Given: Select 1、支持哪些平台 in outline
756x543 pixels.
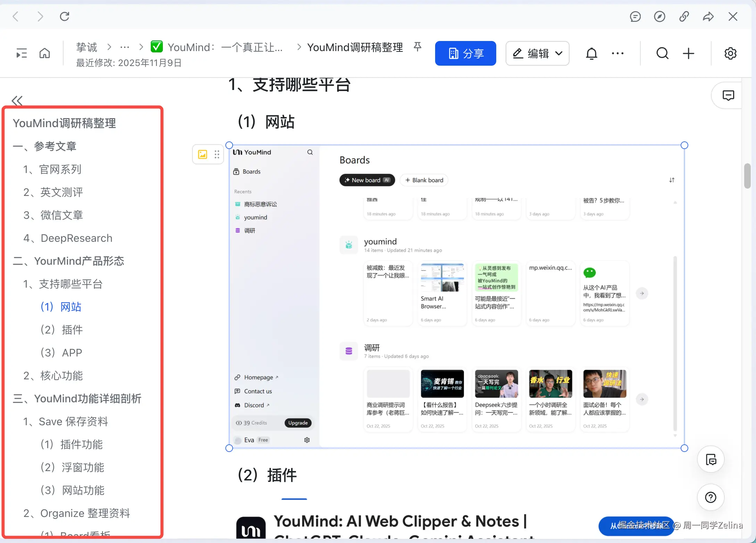Looking at the screenshot, I should pos(63,284).
